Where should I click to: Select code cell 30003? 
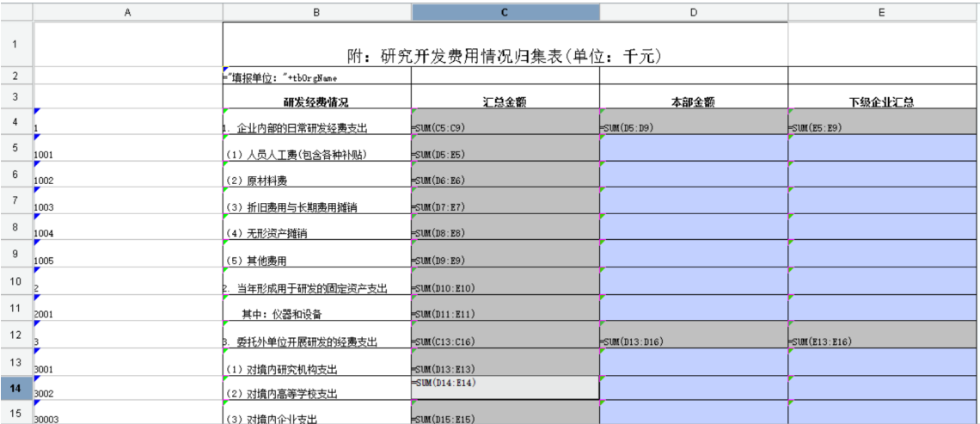tap(127, 413)
